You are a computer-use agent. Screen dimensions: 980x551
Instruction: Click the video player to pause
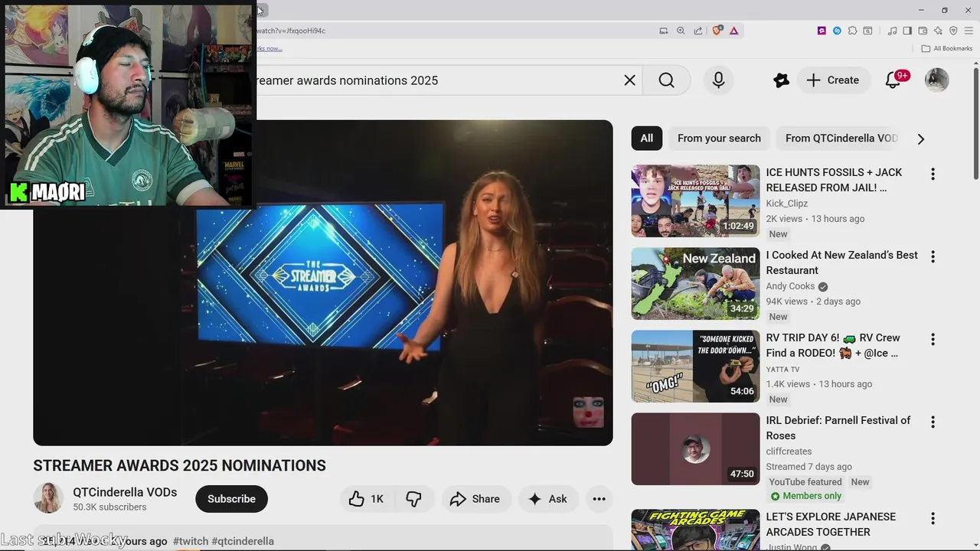point(323,283)
